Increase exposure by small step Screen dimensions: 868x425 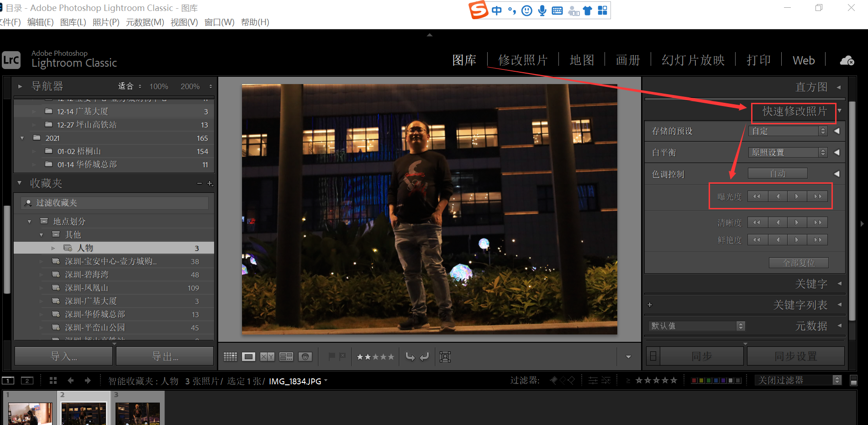(x=797, y=197)
